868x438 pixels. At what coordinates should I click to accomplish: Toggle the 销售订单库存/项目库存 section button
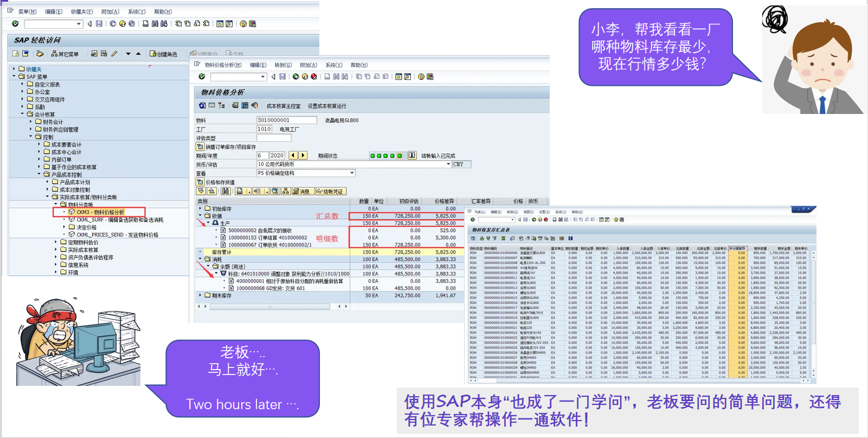(200, 147)
